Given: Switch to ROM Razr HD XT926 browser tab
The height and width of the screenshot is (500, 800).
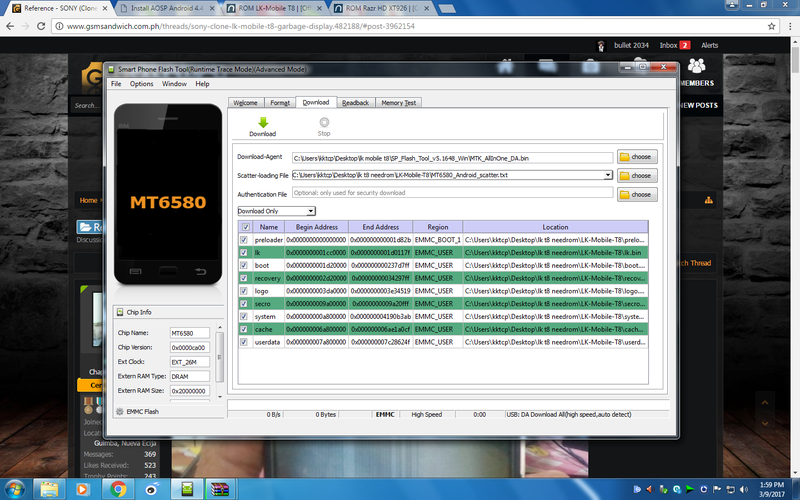Looking at the screenshot, I should 382,8.
